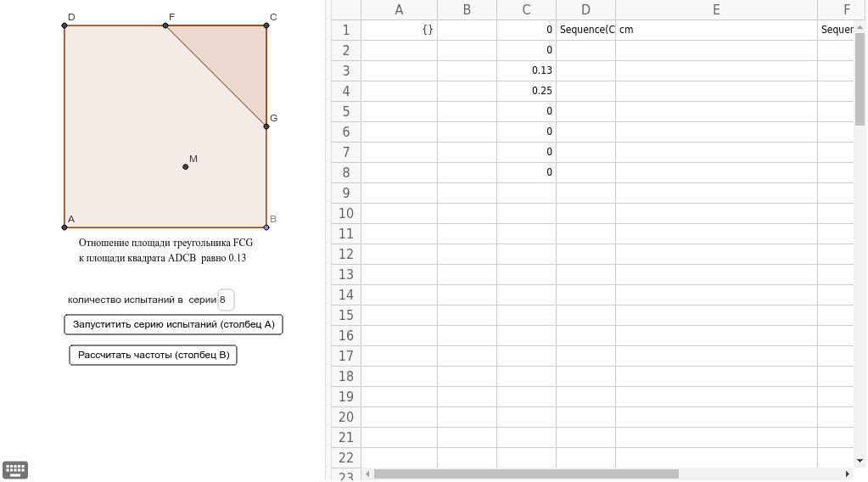Select row 15 header
868x482 pixels.
coord(346,316)
